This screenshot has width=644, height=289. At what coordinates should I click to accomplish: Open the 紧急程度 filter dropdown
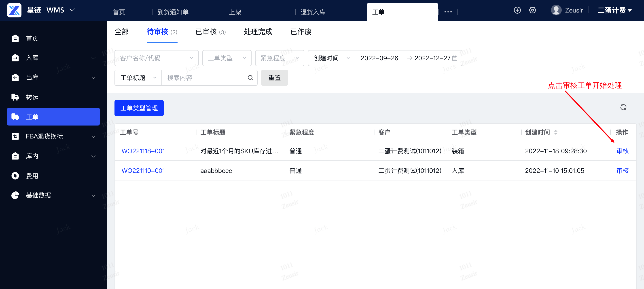coord(280,58)
